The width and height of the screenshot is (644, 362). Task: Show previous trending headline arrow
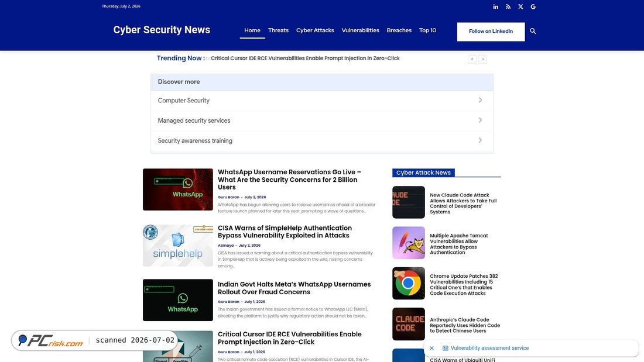click(472, 59)
